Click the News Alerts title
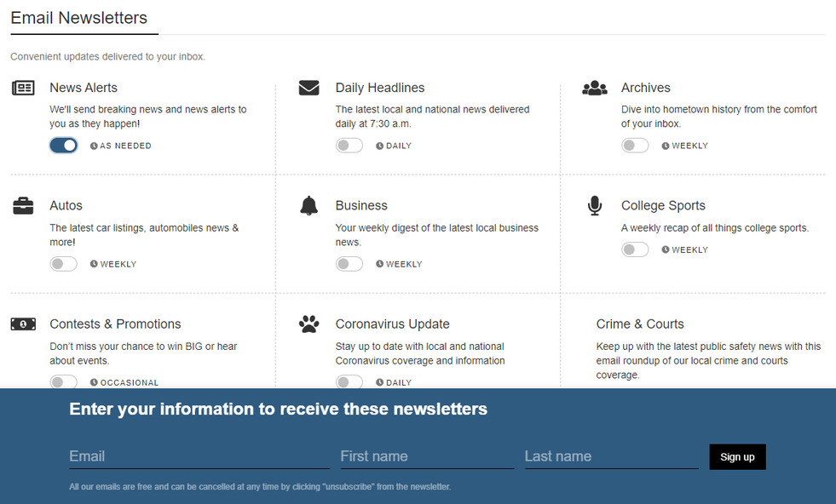 coord(84,88)
